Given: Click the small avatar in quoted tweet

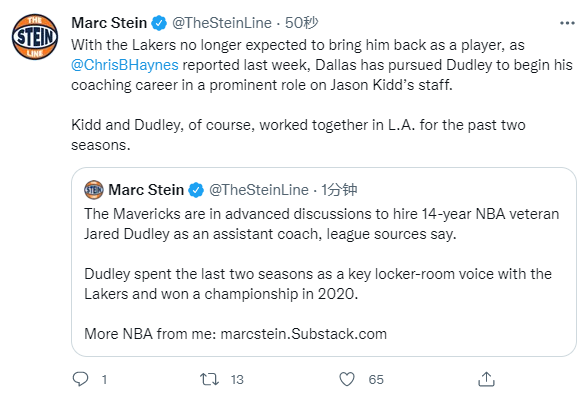Looking at the screenshot, I should (94, 190).
